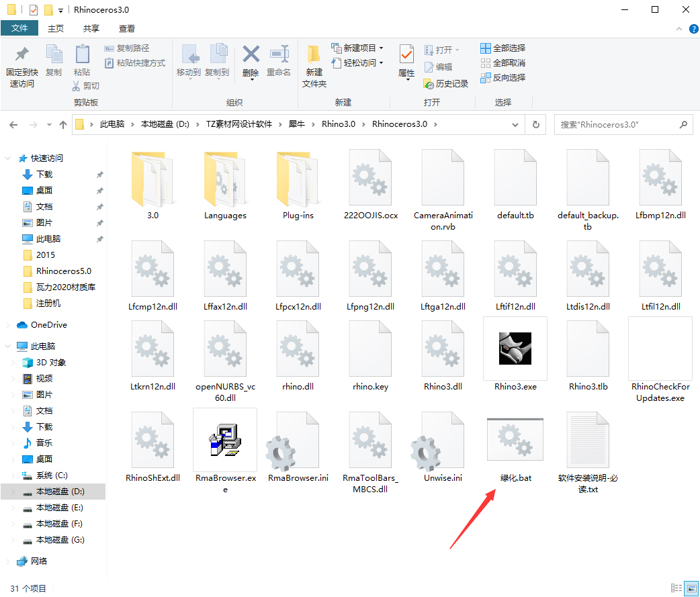The image size is (700, 597).
Task: Select the CameraAnimation.rvb file
Action: tap(443, 191)
